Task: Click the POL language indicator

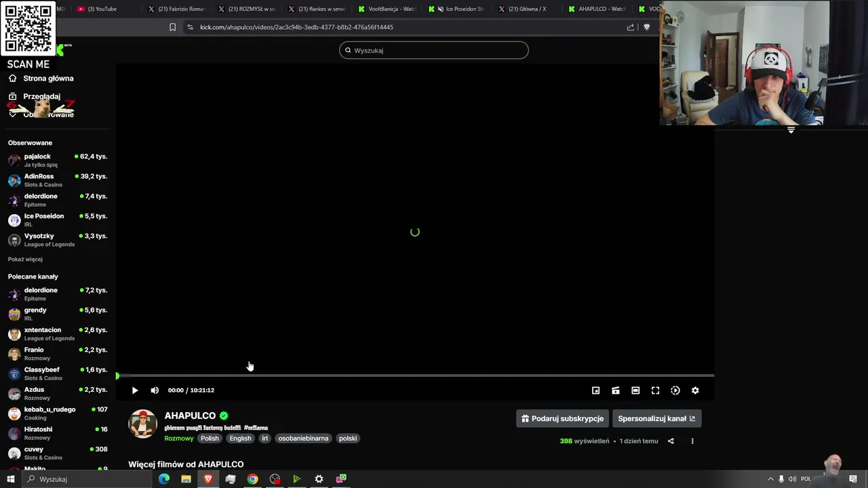Action: [806, 479]
